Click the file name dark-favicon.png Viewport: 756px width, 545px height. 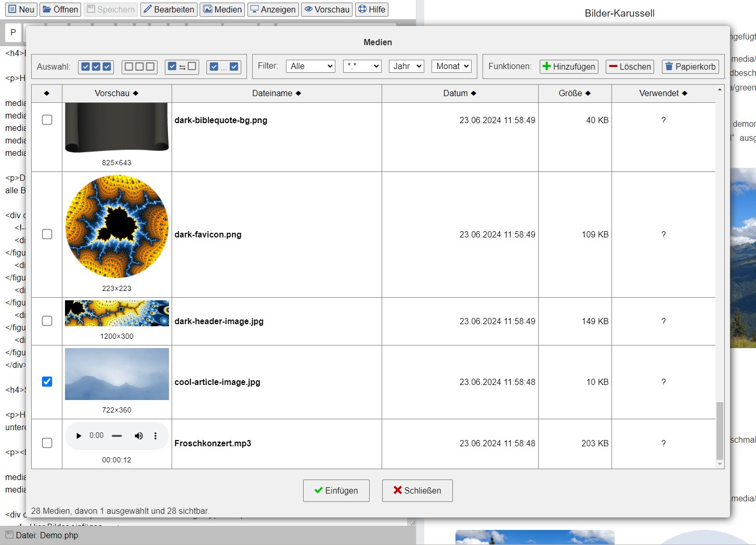click(208, 234)
